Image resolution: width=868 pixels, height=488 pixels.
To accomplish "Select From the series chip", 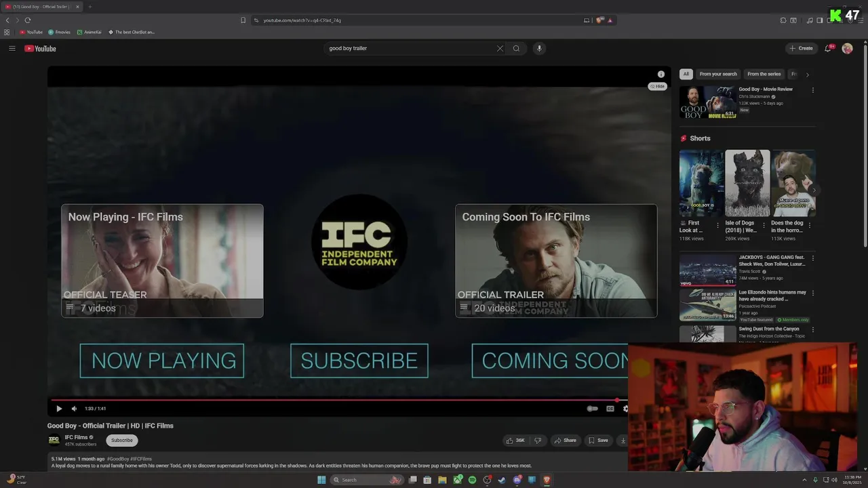I will (x=764, y=74).
